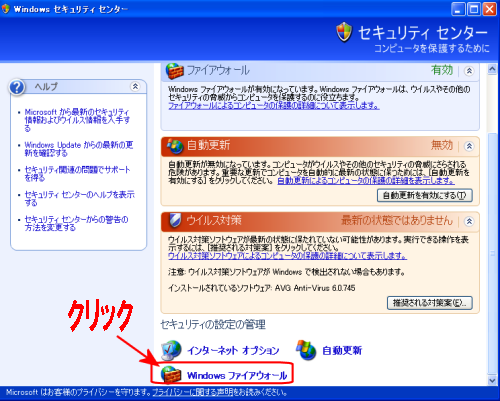The image size is (500, 401).
Task: Click the Windows logo globe icon in the 自動更新 header
Action: pos(175,146)
